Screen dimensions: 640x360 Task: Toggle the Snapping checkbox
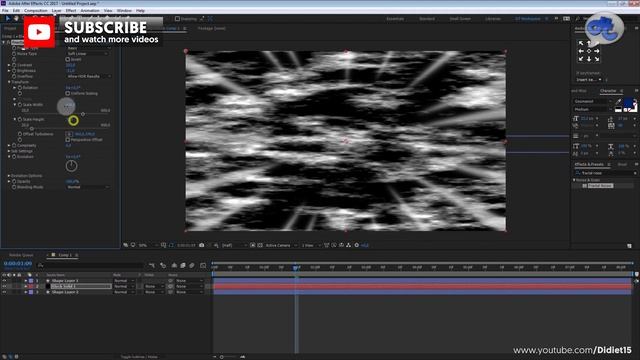[x=177, y=19]
